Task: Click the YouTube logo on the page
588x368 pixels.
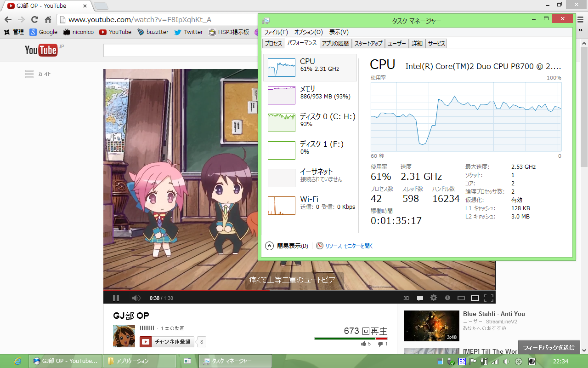Action: (x=41, y=50)
